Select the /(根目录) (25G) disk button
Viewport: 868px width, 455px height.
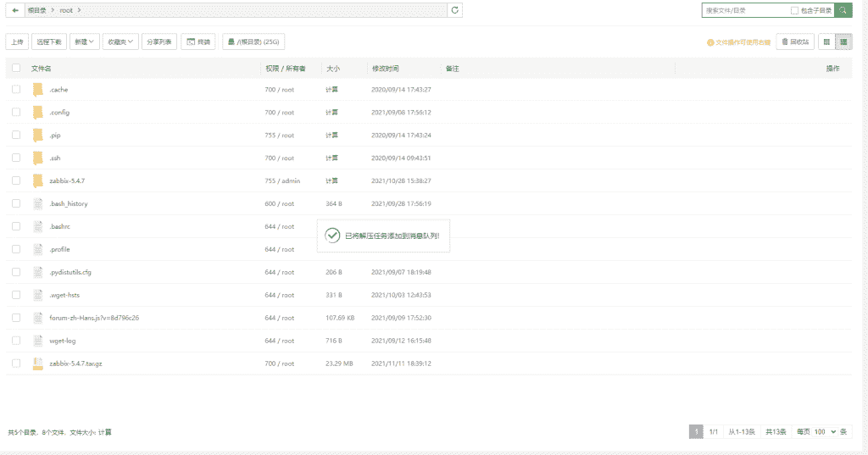coord(253,42)
